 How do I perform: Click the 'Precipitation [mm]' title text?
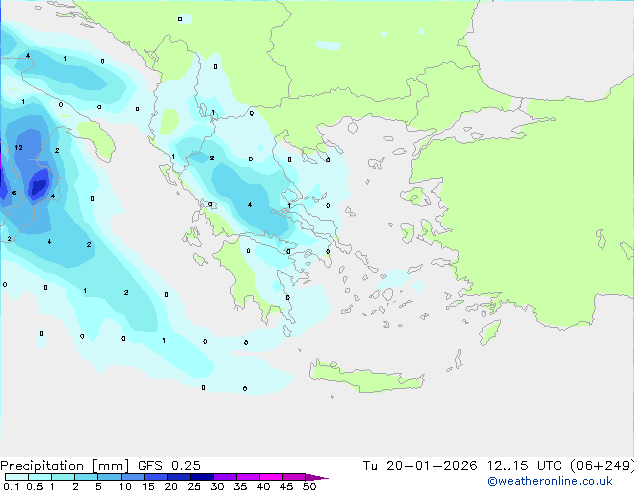(65, 466)
